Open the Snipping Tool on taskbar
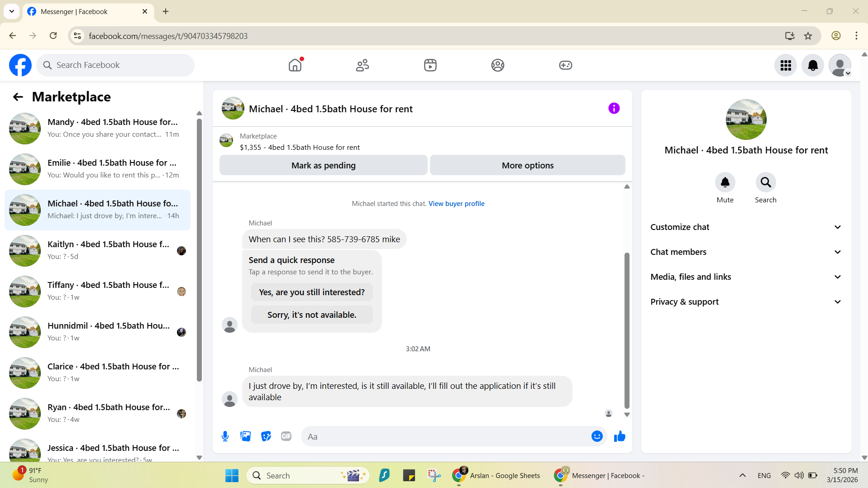868x488 pixels. [x=434, y=475]
